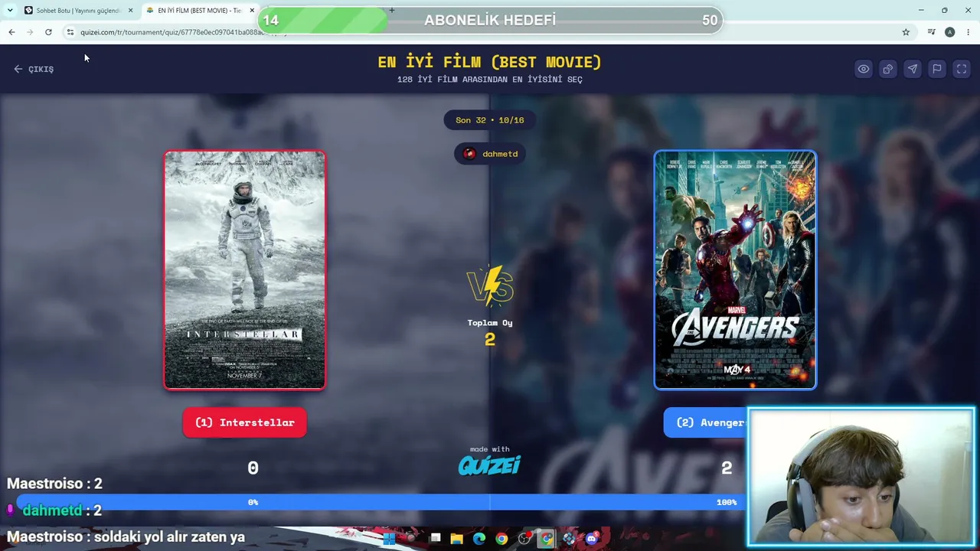
Task: Open Microsoft Edge from the taskbar
Action: [x=479, y=539]
